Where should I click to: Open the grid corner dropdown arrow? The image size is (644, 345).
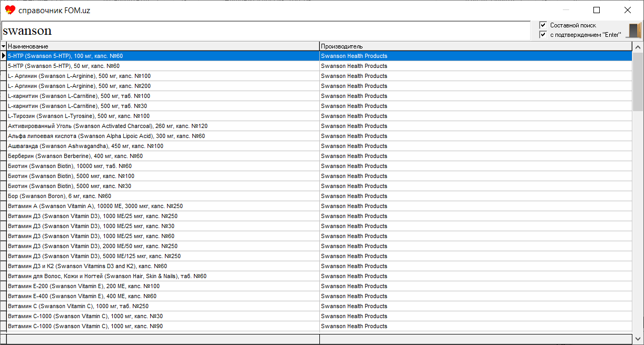pos(3,46)
